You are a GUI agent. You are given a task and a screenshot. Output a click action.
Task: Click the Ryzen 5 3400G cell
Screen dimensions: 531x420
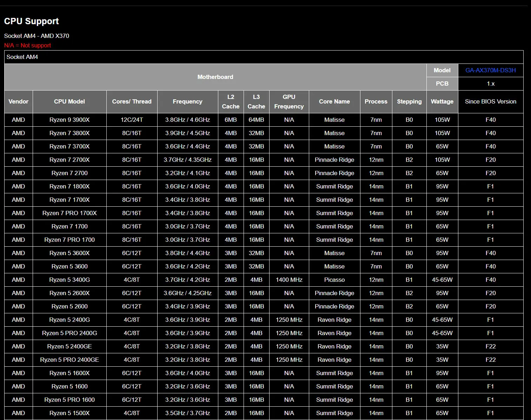[69, 280]
